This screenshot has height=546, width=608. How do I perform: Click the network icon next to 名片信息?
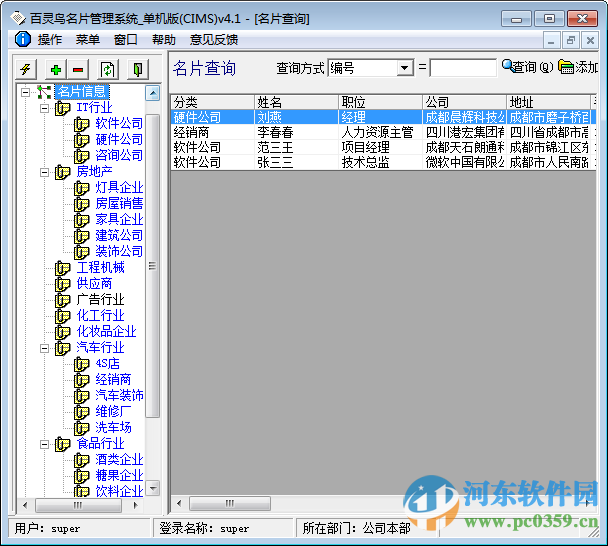point(44,92)
